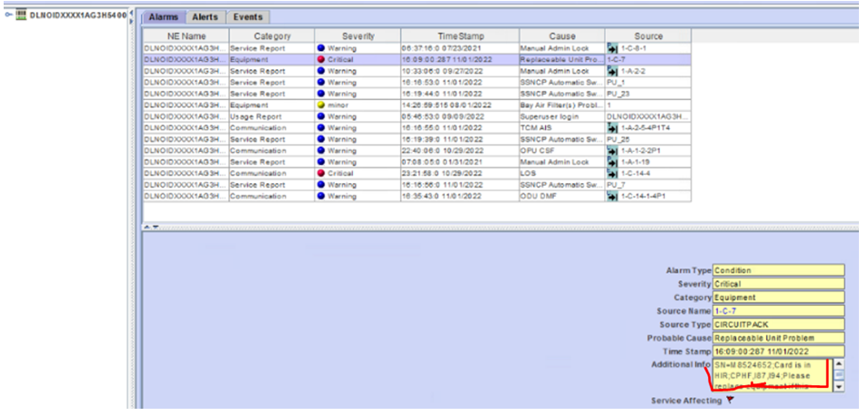Click the 1-C-7 source cell in the table
This screenshot has width=868, height=416.
coord(648,59)
